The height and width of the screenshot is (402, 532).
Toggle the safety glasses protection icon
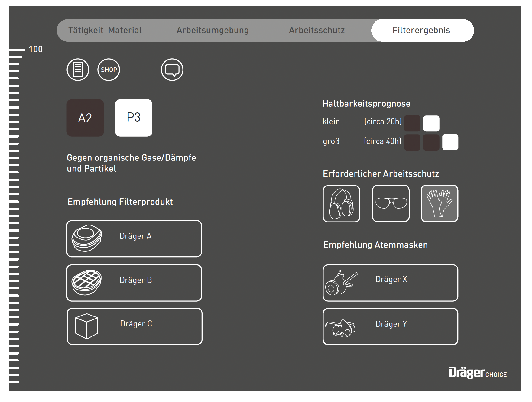click(x=391, y=204)
